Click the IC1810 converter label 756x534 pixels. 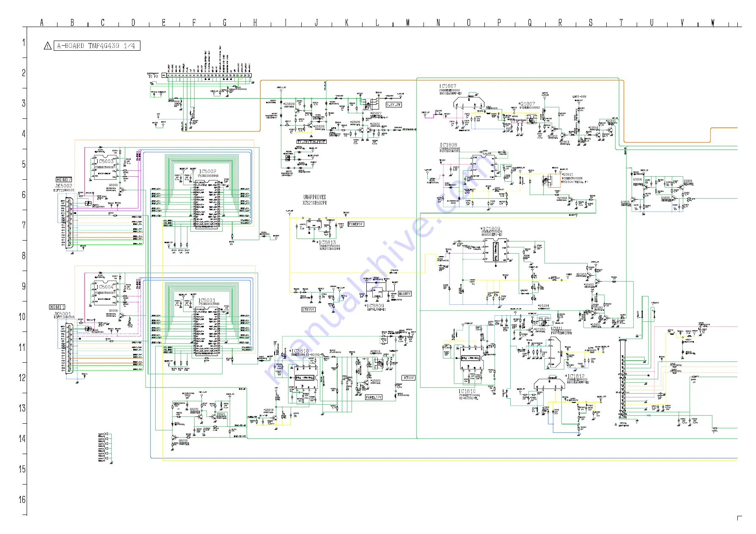coord(467,392)
